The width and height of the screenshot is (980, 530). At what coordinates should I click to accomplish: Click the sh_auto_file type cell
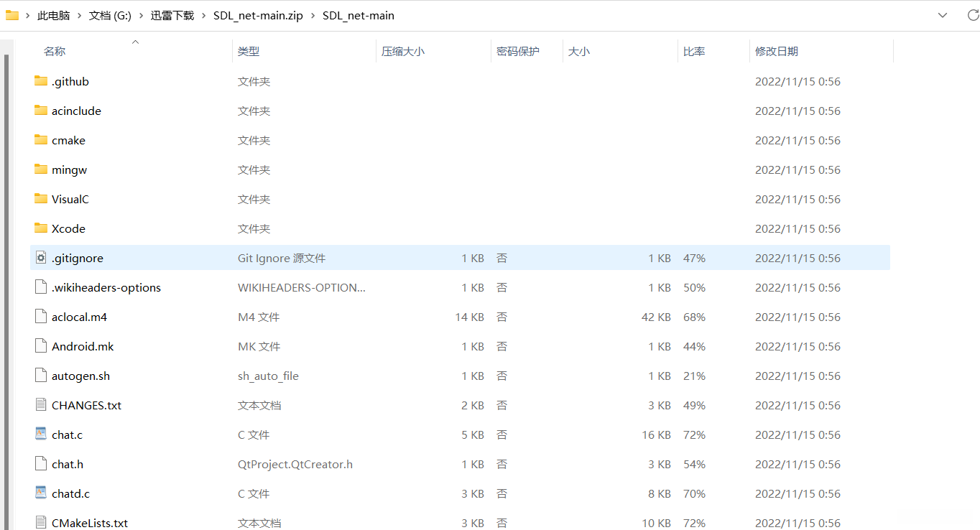pos(268,376)
